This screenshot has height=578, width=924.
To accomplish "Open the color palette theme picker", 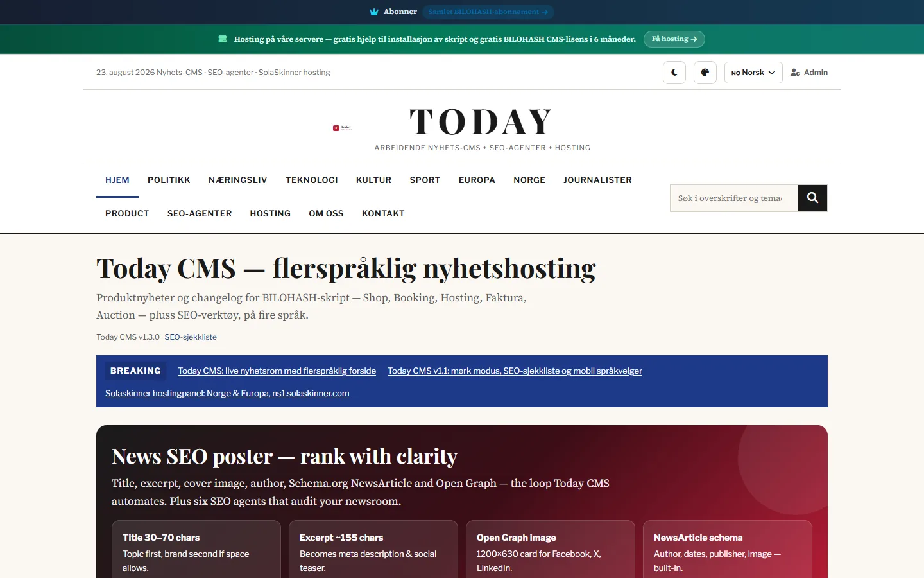I will coord(705,73).
